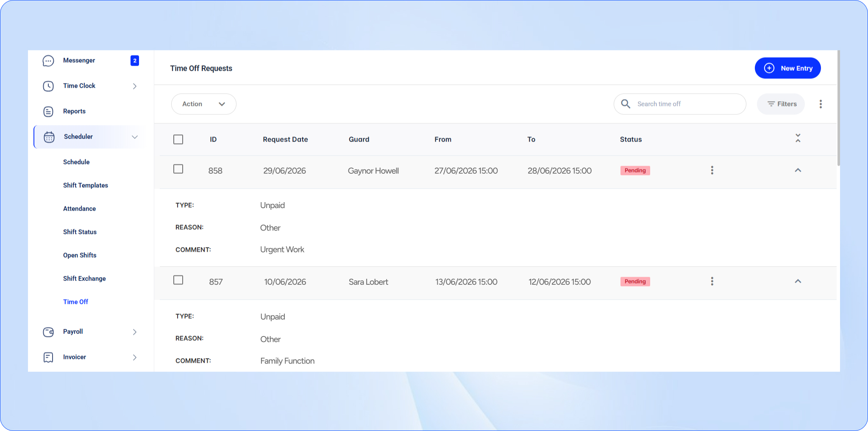Image resolution: width=868 pixels, height=431 pixels.
Task: Open three-dot menu for request 858
Action: [x=712, y=170]
